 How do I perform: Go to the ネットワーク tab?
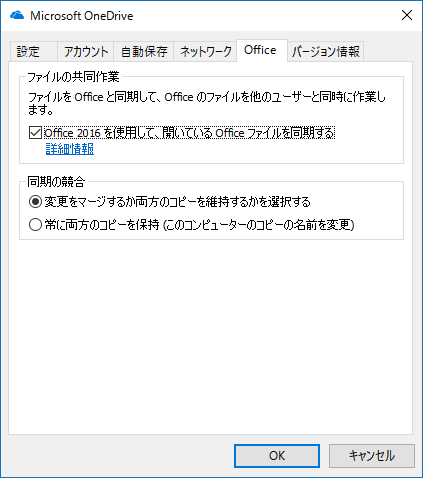coord(205,51)
